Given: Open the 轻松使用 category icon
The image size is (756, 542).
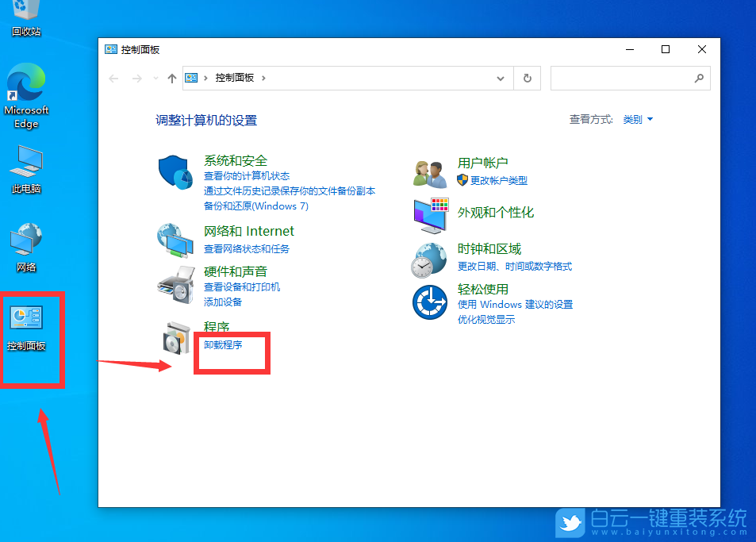Looking at the screenshot, I should coord(429,303).
